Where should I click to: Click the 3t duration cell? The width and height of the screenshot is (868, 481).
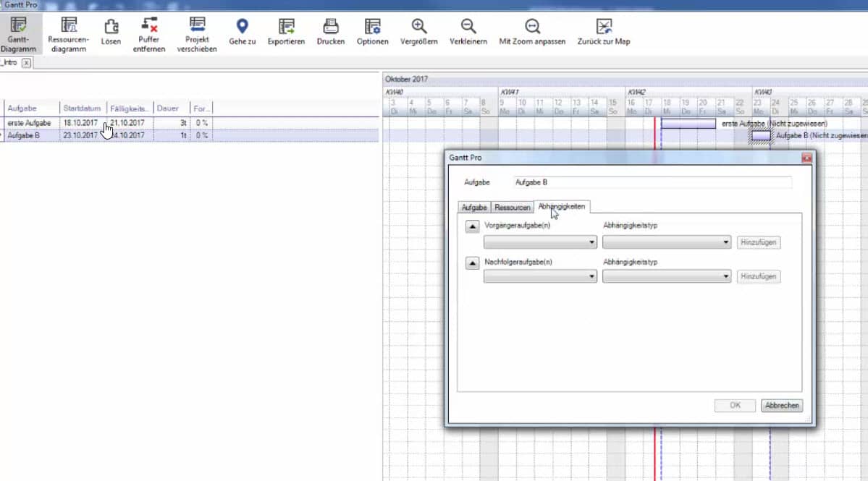click(172, 123)
